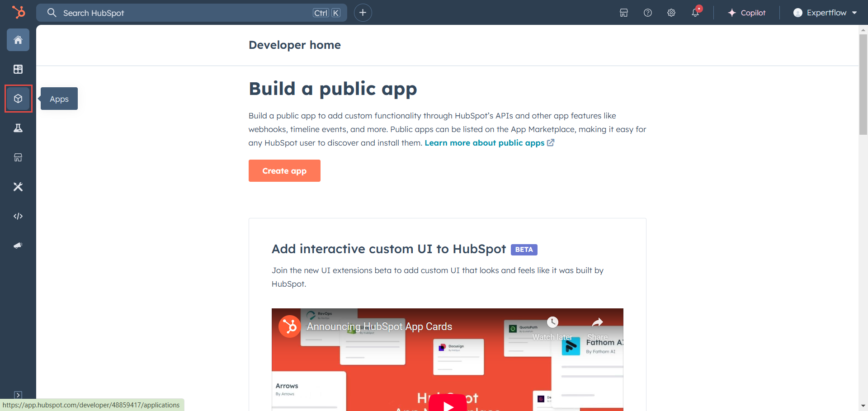Image resolution: width=868 pixels, height=411 pixels.
Task: Open the code brackets icon in sidebar
Action: pyautogui.click(x=18, y=216)
